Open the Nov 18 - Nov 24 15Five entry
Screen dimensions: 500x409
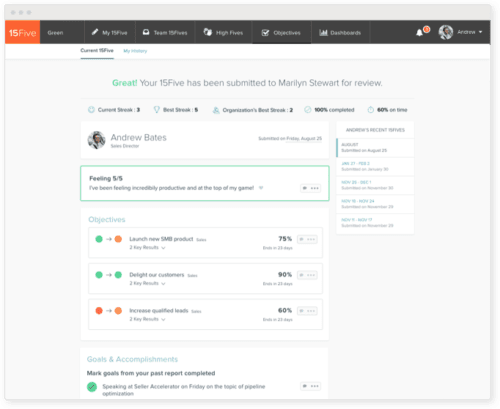pos(375,204)
